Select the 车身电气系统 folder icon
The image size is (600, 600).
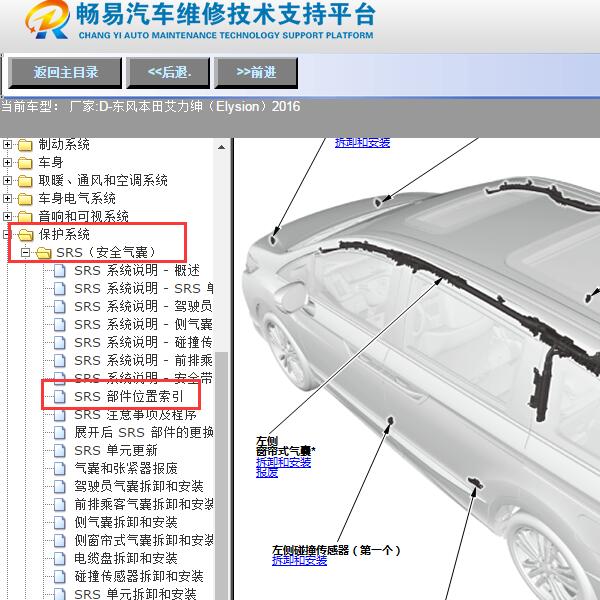pyautogui.click(x=25, y=199)
